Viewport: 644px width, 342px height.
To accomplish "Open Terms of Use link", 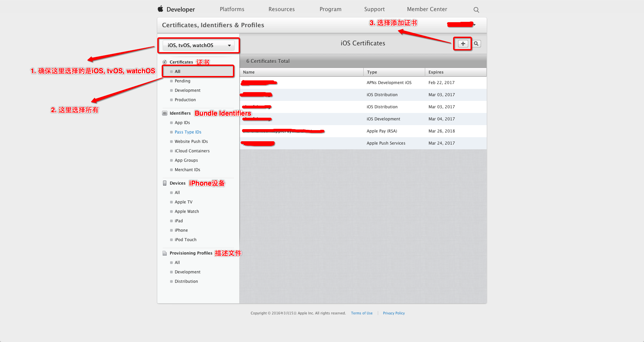I will click(x=362, y=313).
